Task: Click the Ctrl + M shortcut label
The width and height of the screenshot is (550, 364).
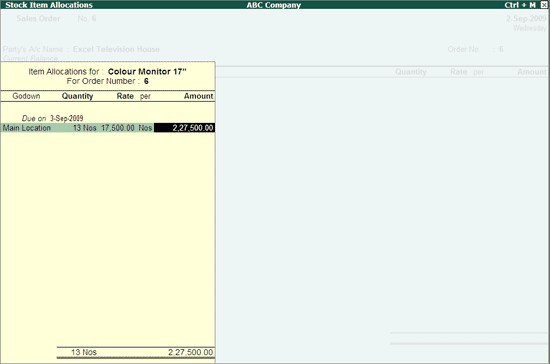Action: (x=520, y=5)
